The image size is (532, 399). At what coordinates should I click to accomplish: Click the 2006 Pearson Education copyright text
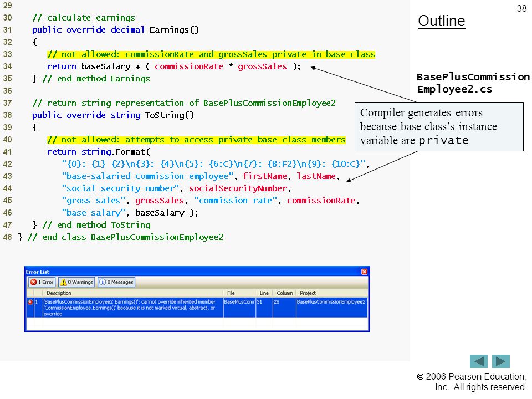click(472, 382)
